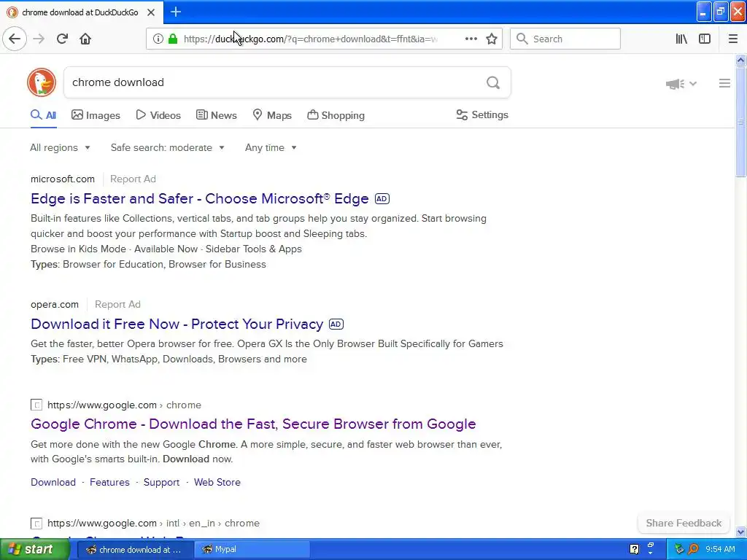Select chrome download taskbar button
747x560 pixels.
(x=135, y=549)
